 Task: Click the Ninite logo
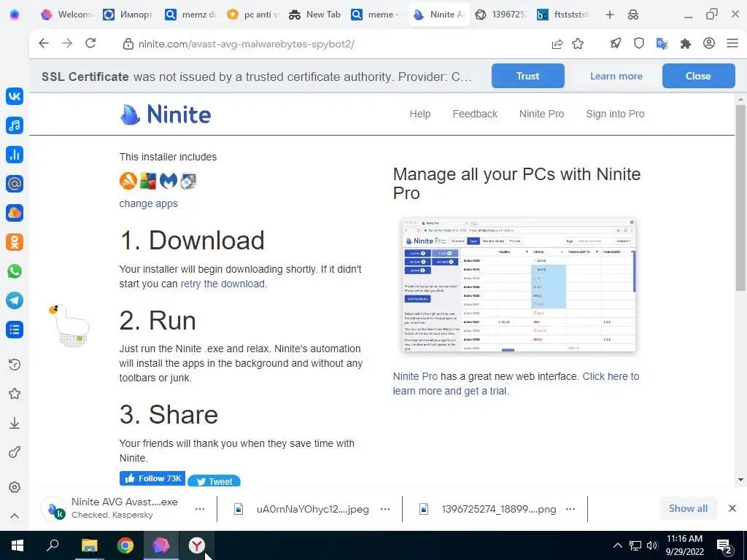pos(166,114)
